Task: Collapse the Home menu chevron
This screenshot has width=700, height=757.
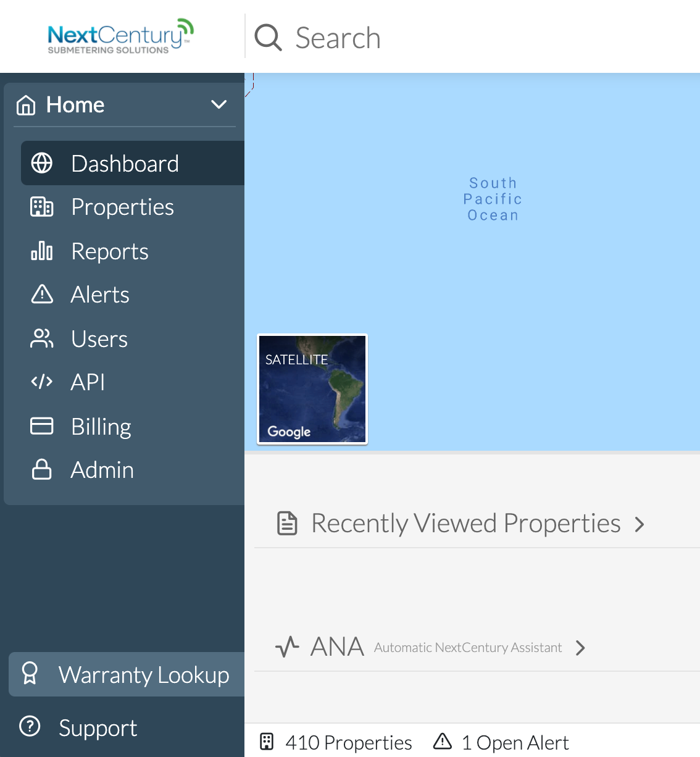Action: click(219, 104)
